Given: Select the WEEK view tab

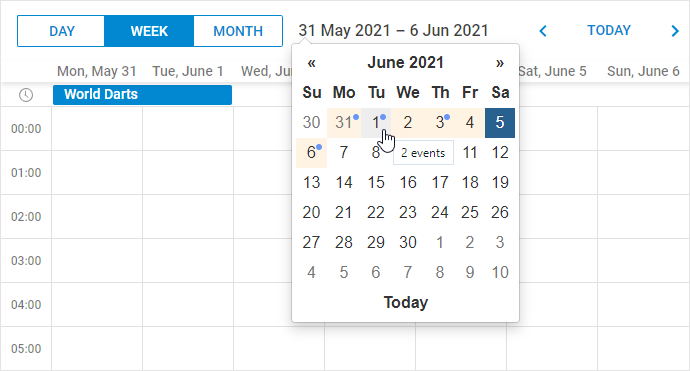Looking at the screenshot, I should coord(149,31).
